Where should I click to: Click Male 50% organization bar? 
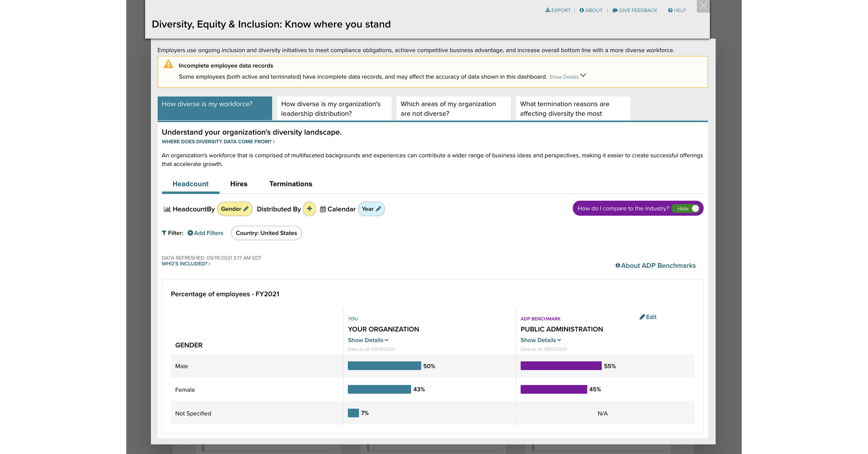384,366
